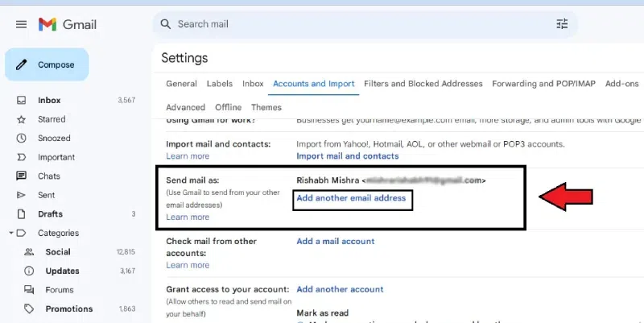Collapse the Categories list
This screenshot has height=323, width=644.
(x=10, y=234)
